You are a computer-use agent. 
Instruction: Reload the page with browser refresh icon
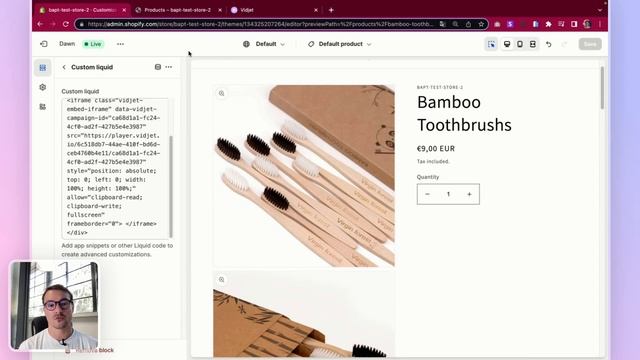pos(66,24)
